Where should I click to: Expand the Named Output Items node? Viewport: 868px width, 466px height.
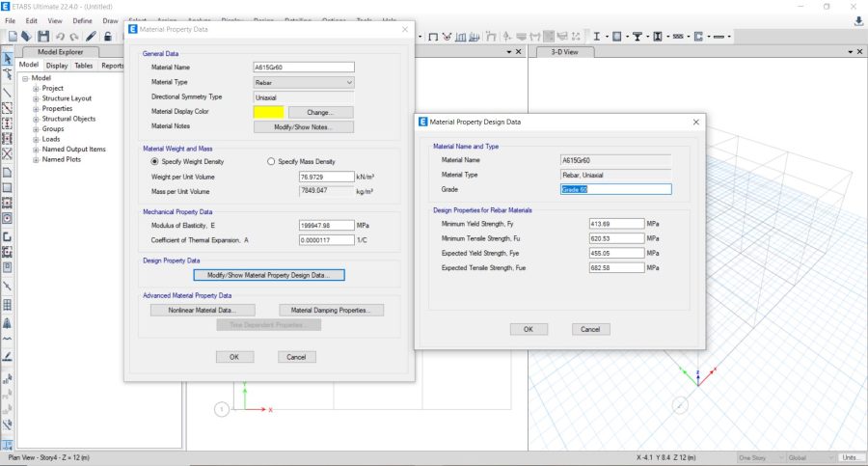point(36,150)
